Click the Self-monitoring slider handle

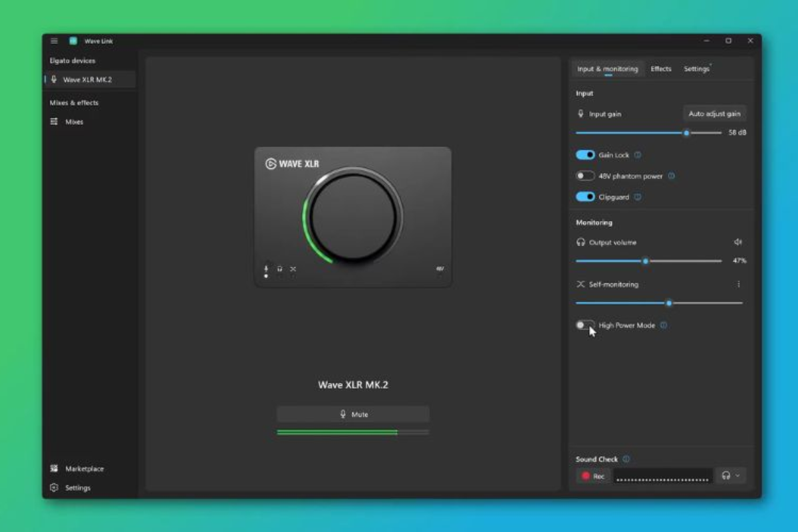(669, 303)
